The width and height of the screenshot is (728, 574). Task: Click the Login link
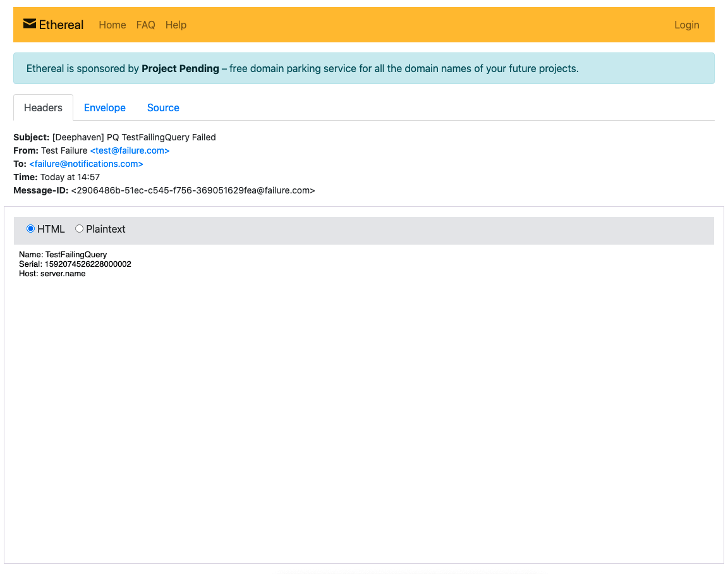coord(686,25)
